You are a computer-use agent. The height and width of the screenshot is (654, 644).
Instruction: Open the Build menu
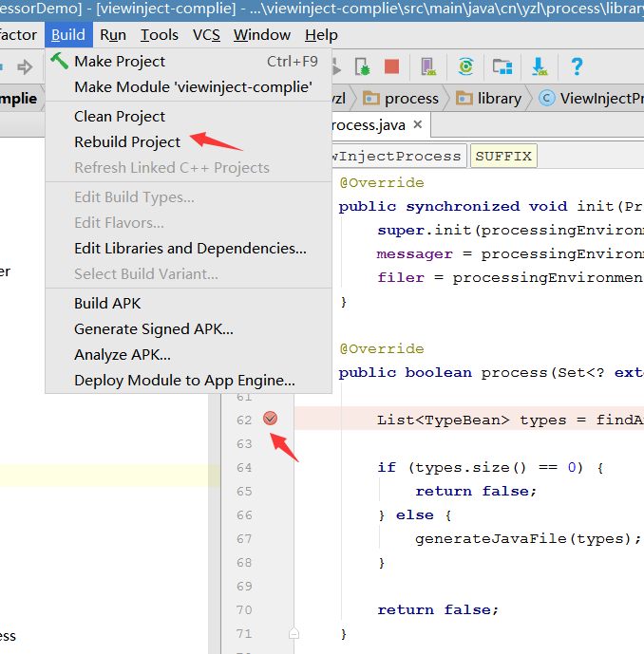[68, 34]
